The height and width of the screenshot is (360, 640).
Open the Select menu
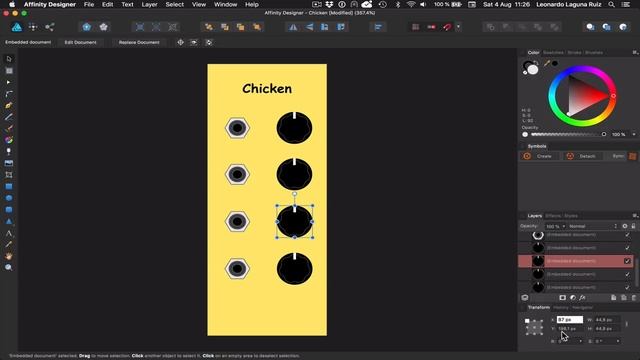click(174, 4)
